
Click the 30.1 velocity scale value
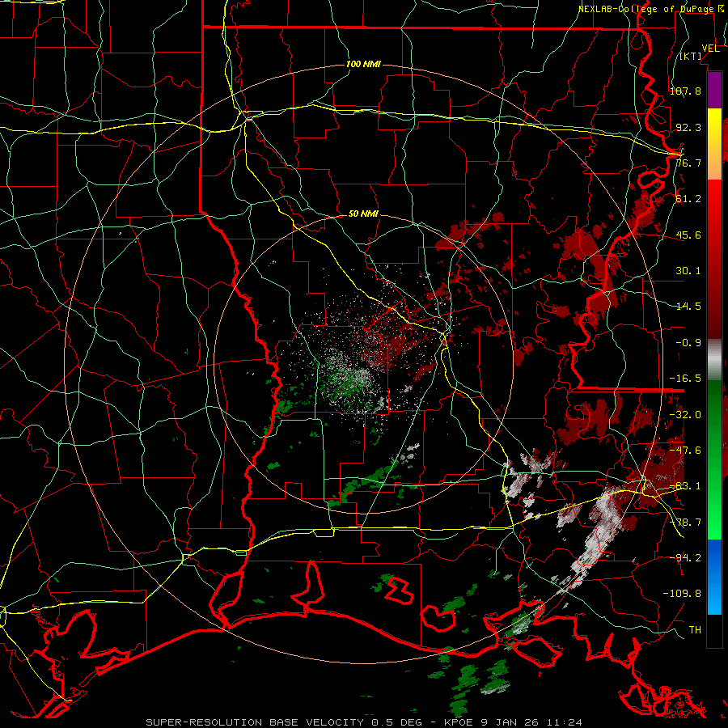[x=688, y=271]
